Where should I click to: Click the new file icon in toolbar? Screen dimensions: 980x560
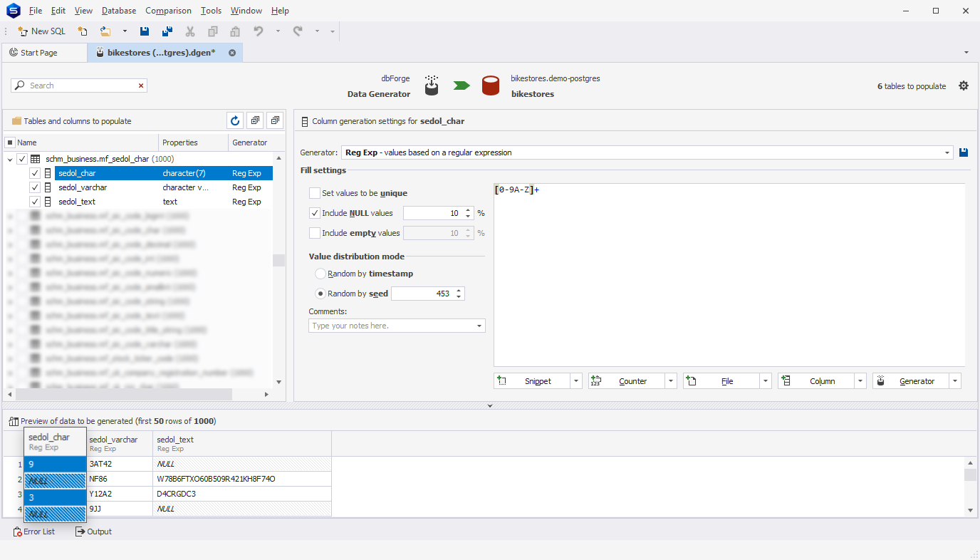coord(83,31)
